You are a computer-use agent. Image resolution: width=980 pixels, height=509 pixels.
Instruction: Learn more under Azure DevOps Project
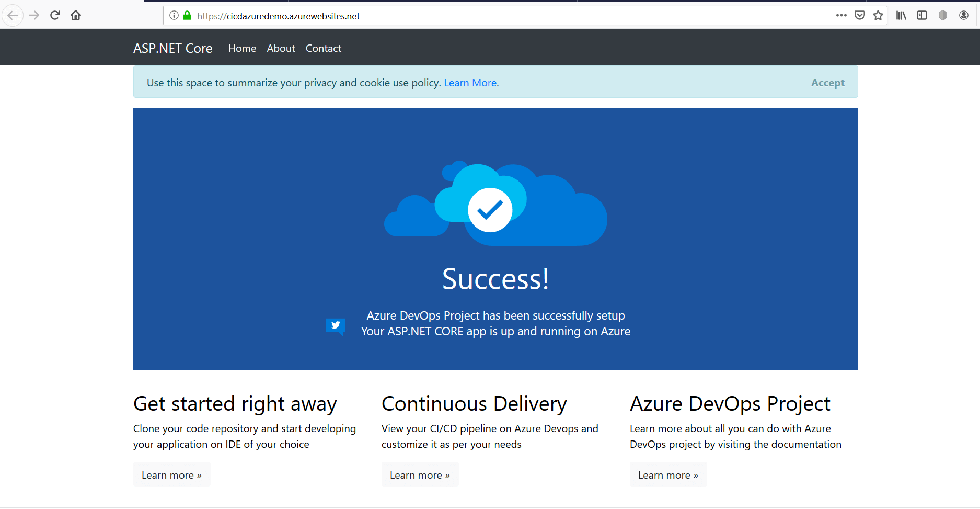point(668,474)
